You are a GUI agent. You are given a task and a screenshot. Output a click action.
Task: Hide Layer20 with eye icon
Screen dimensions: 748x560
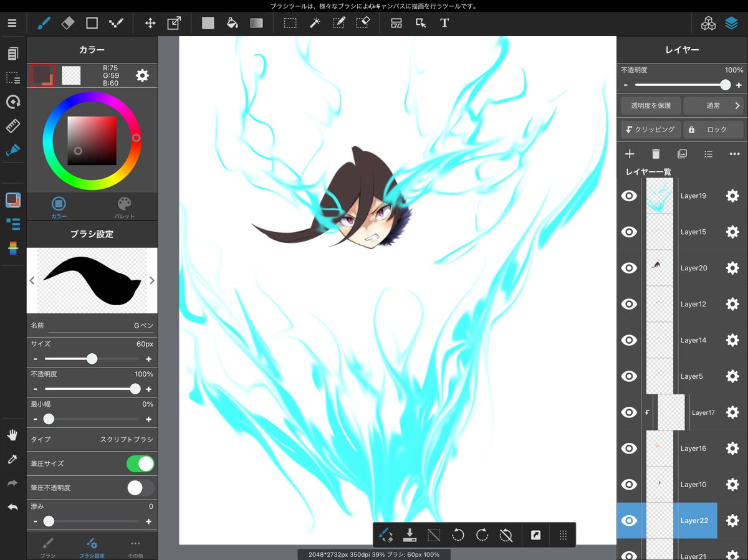(630, 268)
